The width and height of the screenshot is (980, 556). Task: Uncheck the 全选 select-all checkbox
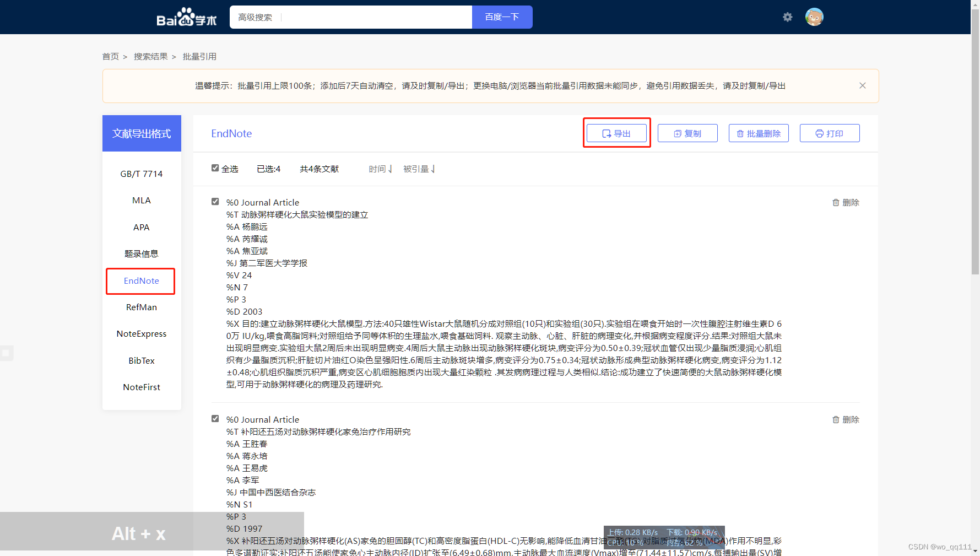(215, 168)
